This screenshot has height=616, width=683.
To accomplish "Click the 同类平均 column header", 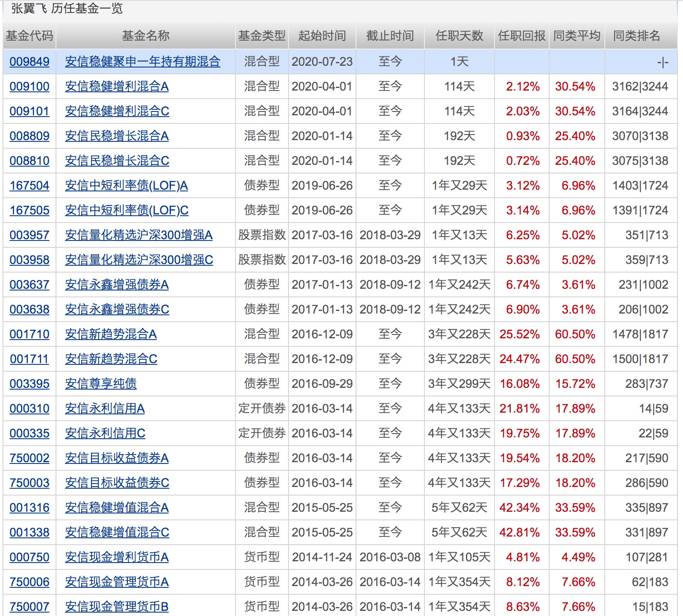I will tap(577, 36).
